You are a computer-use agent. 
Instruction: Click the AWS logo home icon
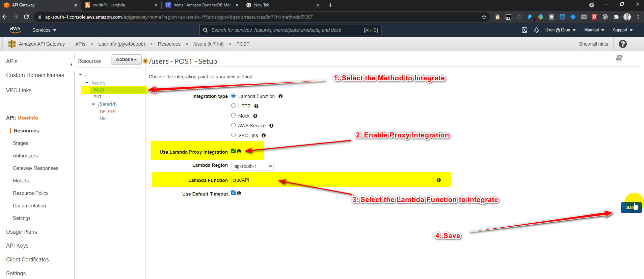coord(15,30)
